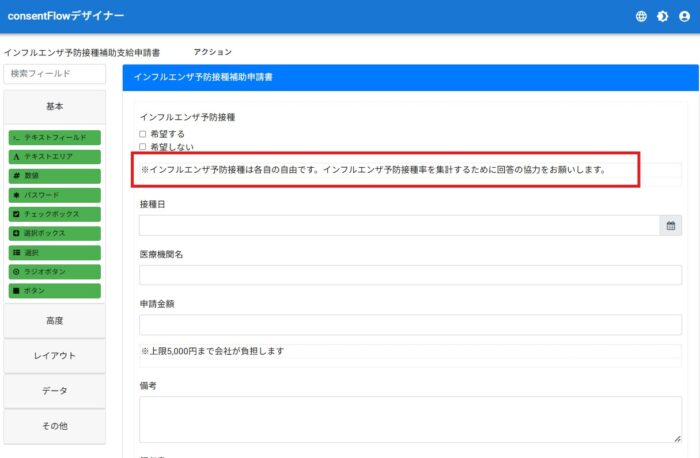
Task: Click the 接種日 date input
Action: click(x=399, y=226)
